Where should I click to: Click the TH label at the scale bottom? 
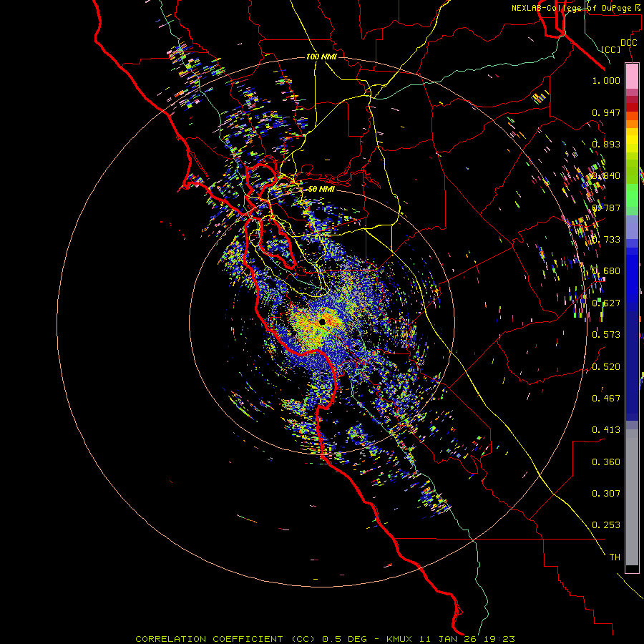[x=615, y=557]
